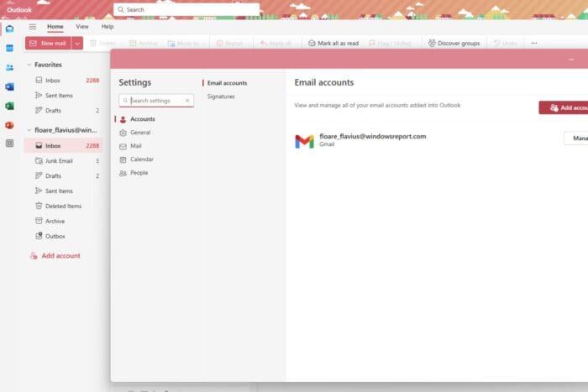Image resolution: width=588 pixels, height=392 pixels.
Task: Launch Excel from the app rail
Action: tap(10, 106)
